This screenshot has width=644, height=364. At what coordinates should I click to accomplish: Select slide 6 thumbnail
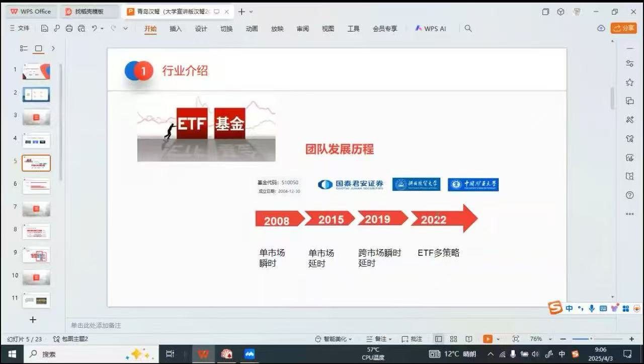click(x=36, y=186)
